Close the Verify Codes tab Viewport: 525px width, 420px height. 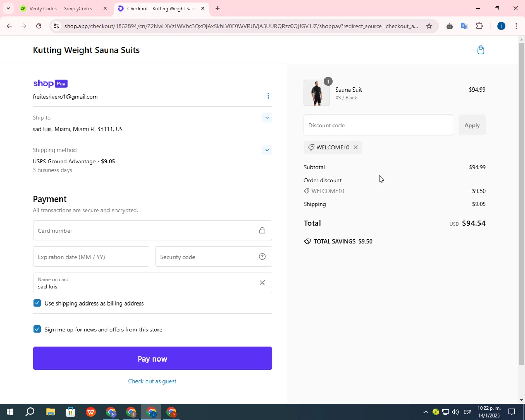coord(105,9)
